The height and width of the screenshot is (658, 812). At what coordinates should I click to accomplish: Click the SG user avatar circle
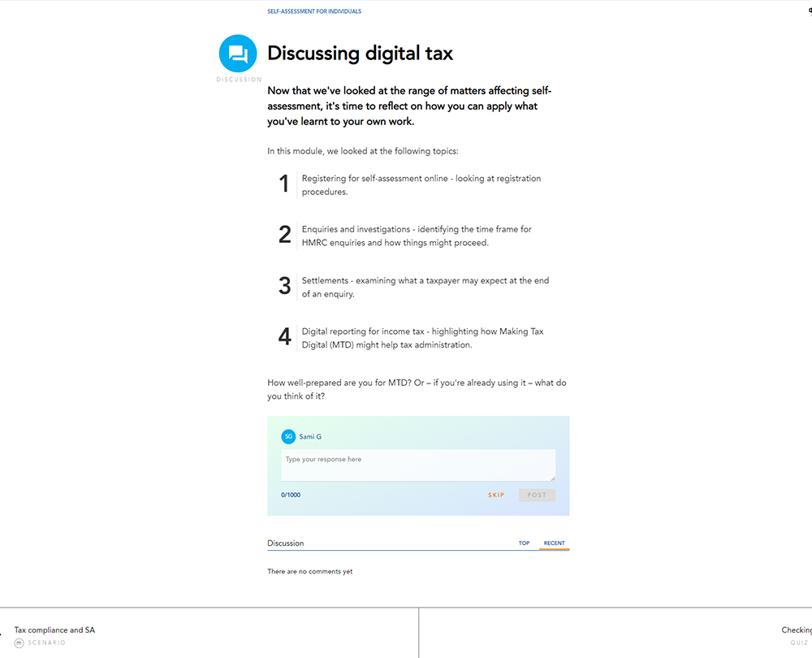click(288, 437)
